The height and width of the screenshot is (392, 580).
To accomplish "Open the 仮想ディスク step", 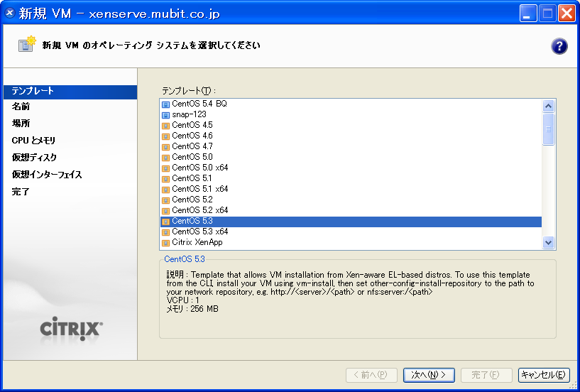I will point(34,158).
